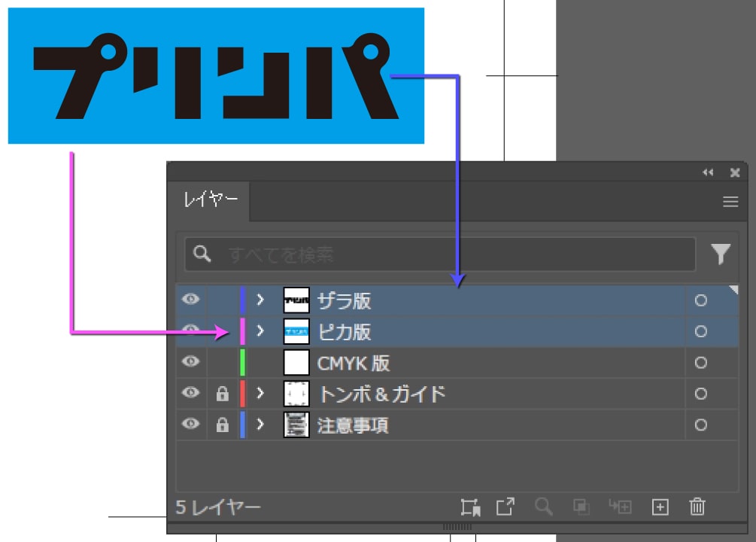Click the target circle for ピカ版 layer
Image resolution: width=756 pixels, height=542 pixels.
700,331
